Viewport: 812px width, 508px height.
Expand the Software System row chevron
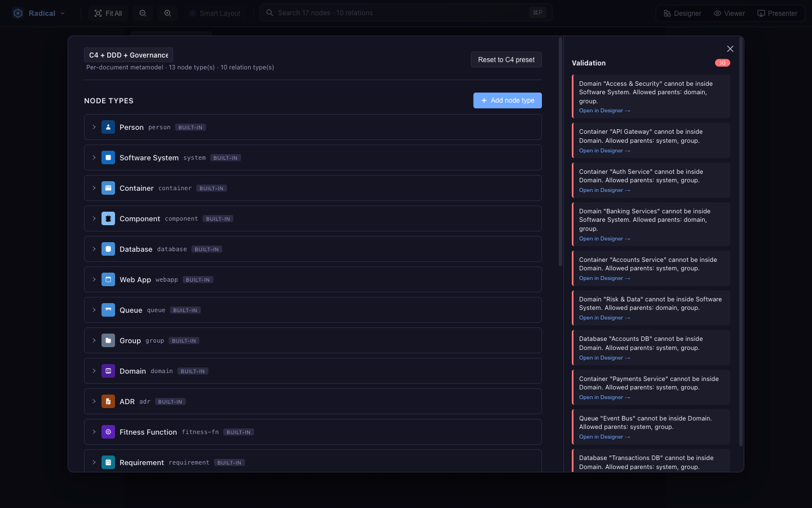(x=94, y=157)
